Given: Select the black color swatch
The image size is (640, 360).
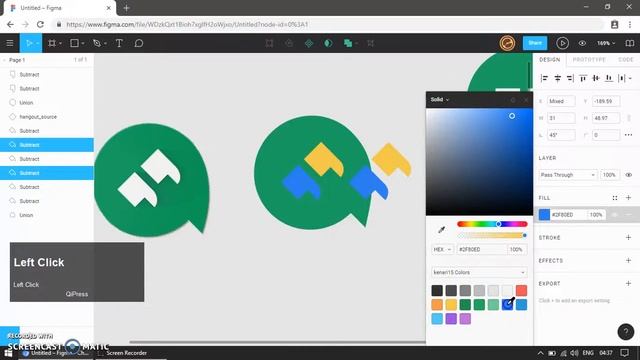Looking at the screenshot, I should click(437, 291).
